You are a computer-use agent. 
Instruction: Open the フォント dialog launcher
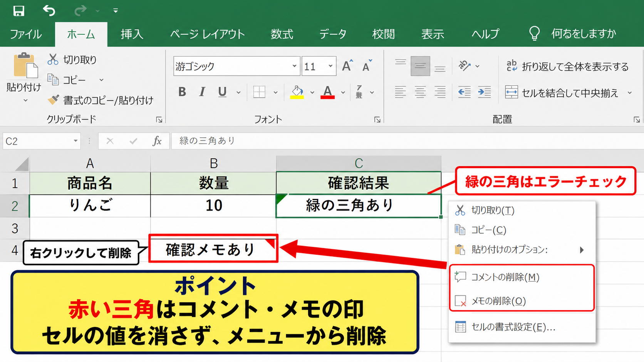tap(377, 120)
